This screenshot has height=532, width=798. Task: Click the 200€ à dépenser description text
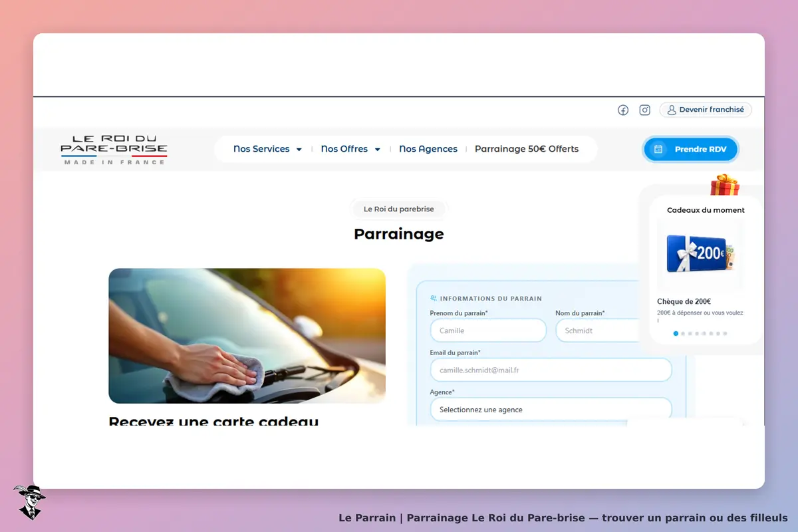coord(700,317)
